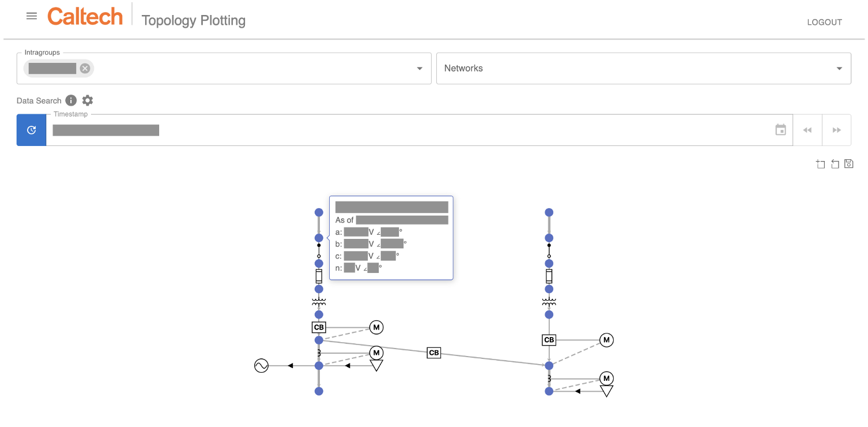Click the save layout floppy icon
The height and width of the screenshot is (427, 868).
click(848, 164)
